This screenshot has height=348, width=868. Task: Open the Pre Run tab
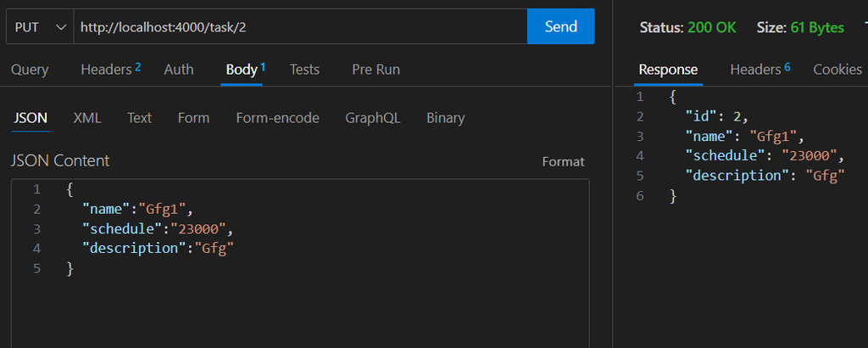(376, 70)
